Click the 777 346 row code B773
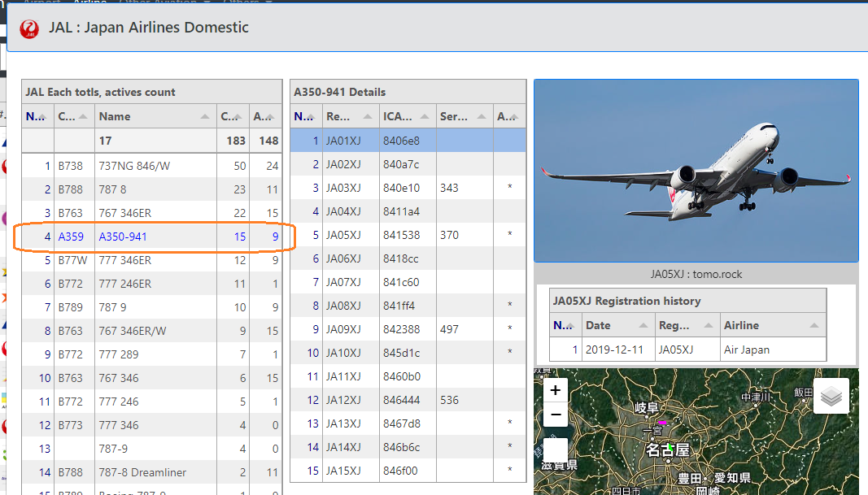Image resolution: width=868 pixels, height=495 pixels. (74, 425)
